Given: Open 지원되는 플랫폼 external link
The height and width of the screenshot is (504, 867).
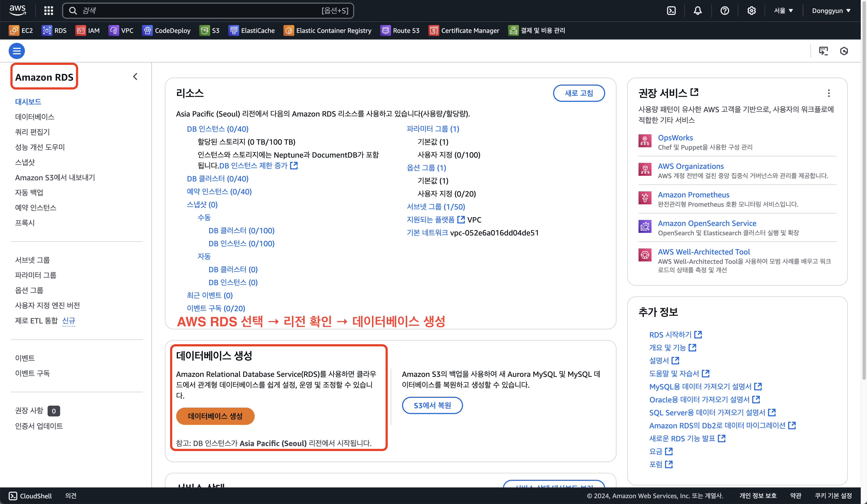Looking at the screenshot, I should (436, 219).
